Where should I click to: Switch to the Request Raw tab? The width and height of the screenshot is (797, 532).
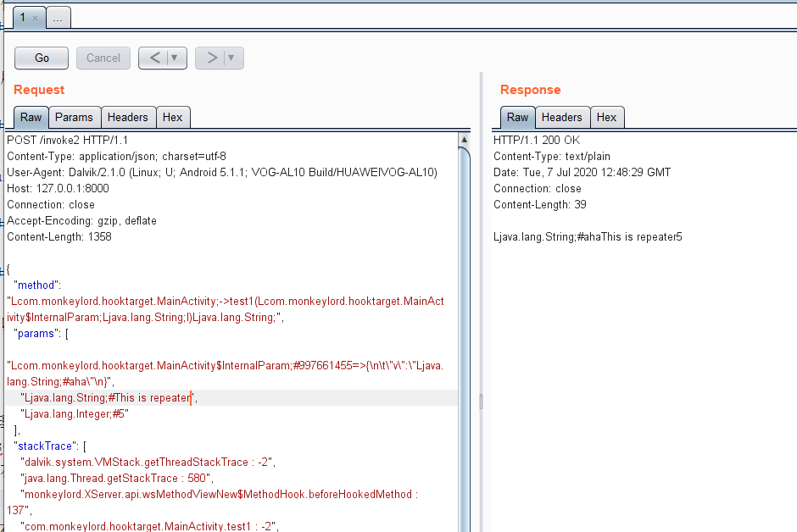tap(31, 117)
